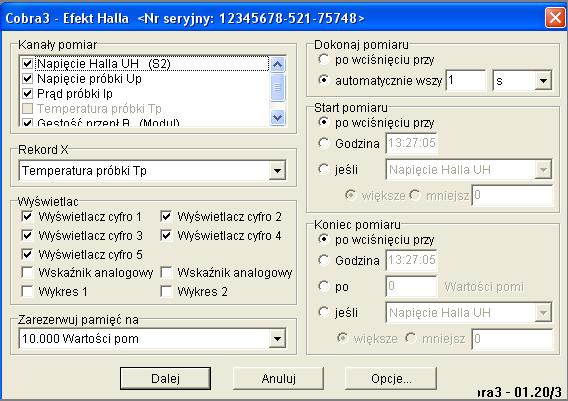568x401 pixels.
Task: Toggle Wyświetlacz cyfro 2 checkbox
Action: pos(166,217)
